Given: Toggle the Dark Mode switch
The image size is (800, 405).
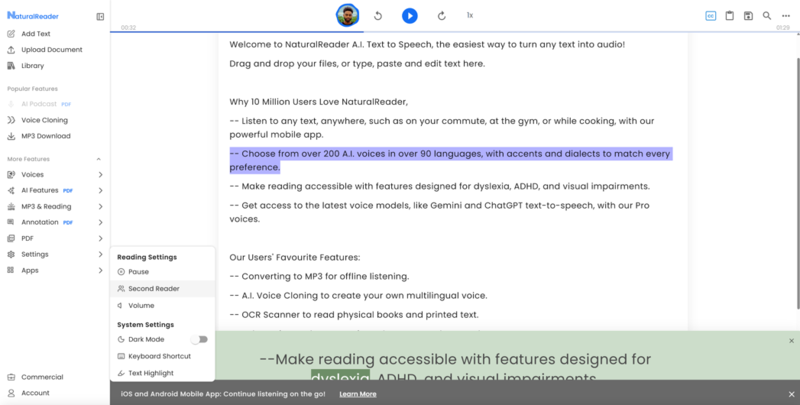Looking at the screenshot, I should coord(199,339).
